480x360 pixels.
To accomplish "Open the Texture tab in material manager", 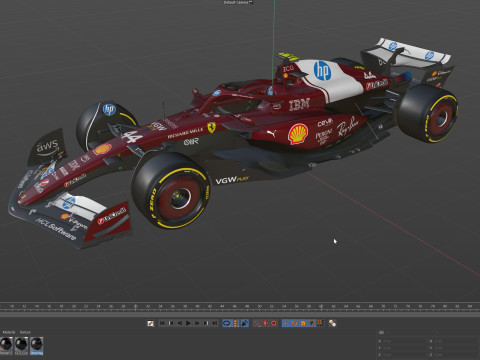I will (25, 332).
